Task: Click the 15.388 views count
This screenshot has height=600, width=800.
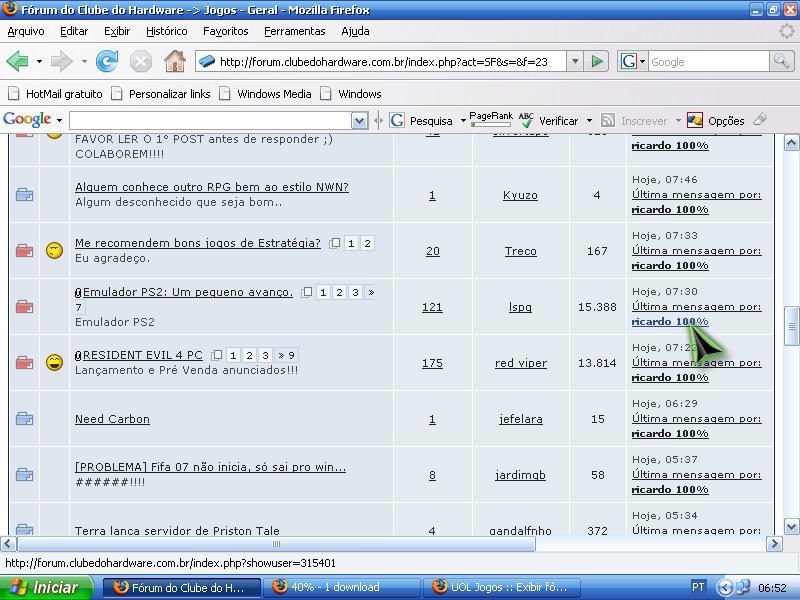Action: [597, 307]
